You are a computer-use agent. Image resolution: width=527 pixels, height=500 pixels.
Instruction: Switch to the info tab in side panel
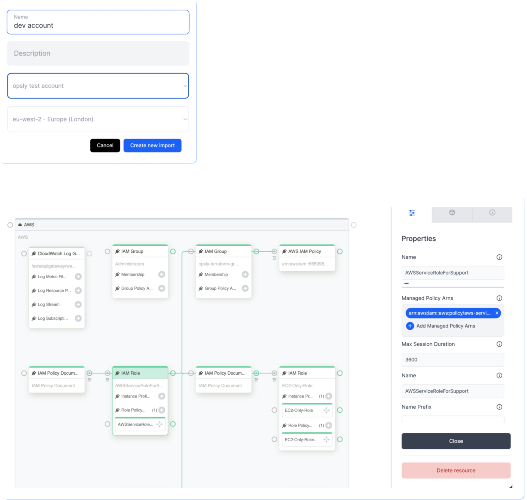pos(492,213)
